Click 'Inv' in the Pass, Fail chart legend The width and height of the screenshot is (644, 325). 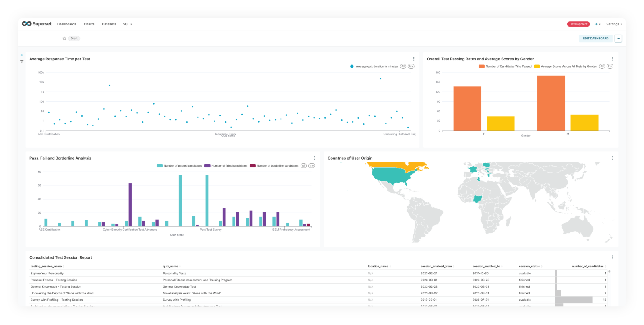click(x=312, y=166)
